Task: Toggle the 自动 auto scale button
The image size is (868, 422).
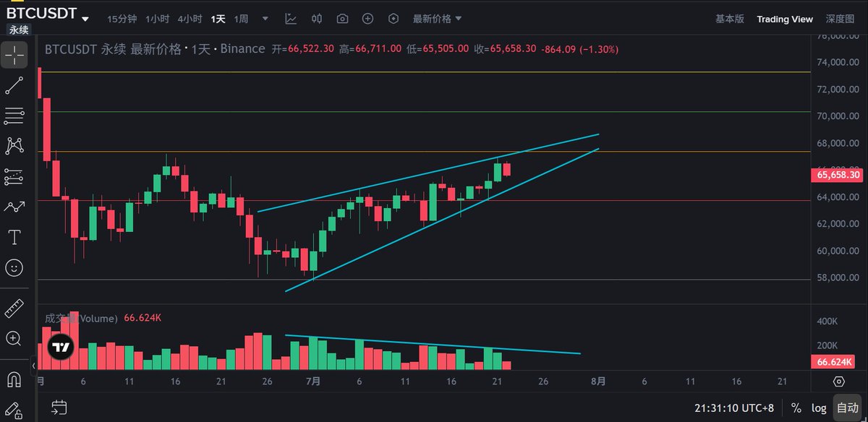Action: click(846, 408)
